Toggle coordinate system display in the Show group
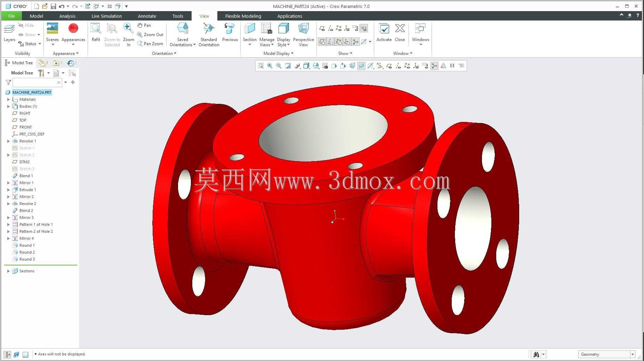Viewport: 644px width, 361px height. [x=347, y=28]
